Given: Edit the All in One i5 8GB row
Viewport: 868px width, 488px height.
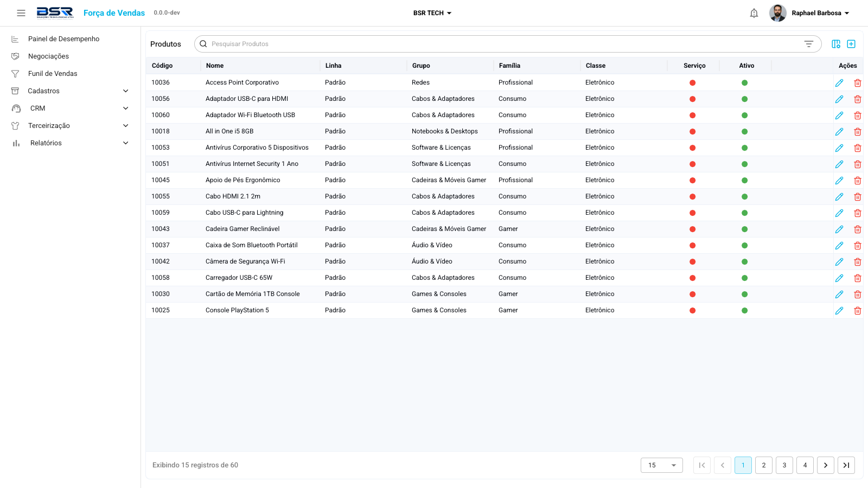Looking at the screenshot, I should (x=839, y=132).
